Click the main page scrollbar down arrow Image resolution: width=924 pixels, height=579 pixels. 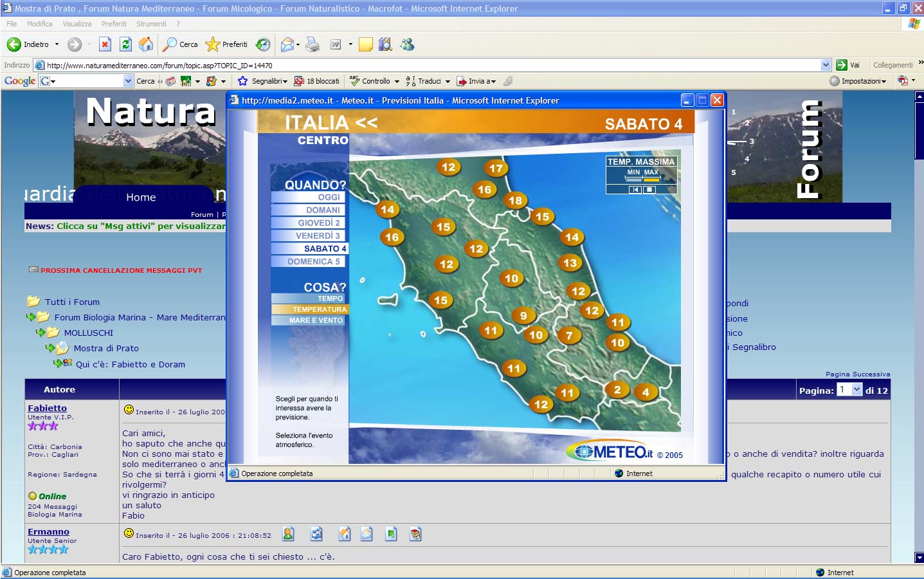pyautogui.click(x=919, y=558)
